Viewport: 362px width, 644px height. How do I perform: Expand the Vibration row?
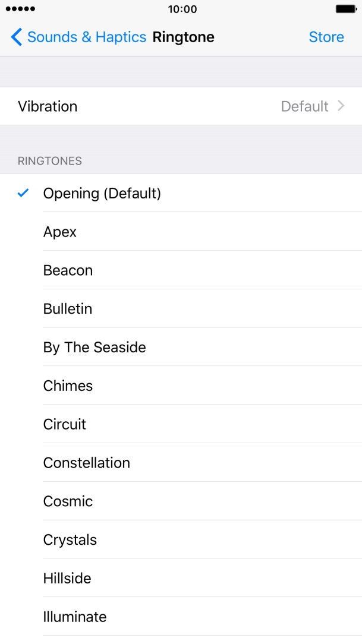point(178,106)
